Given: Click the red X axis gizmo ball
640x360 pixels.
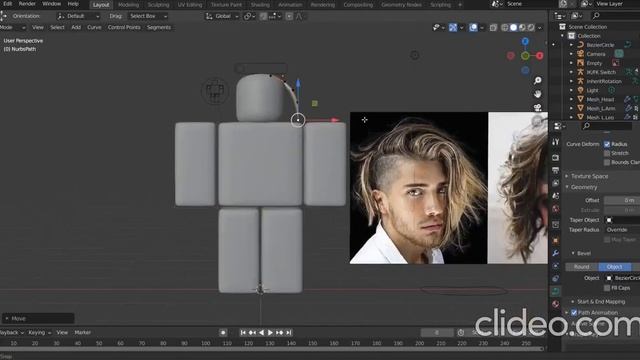Looking at the screenshot, I should (x=540, y=56).
